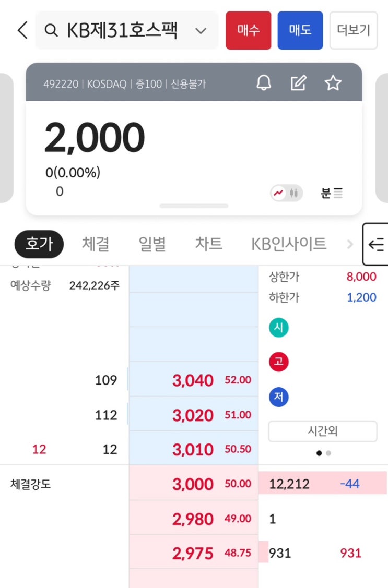Open the side panel arrow-menu icon
This screenshot has height=588, width=388.
click(375, 245)
